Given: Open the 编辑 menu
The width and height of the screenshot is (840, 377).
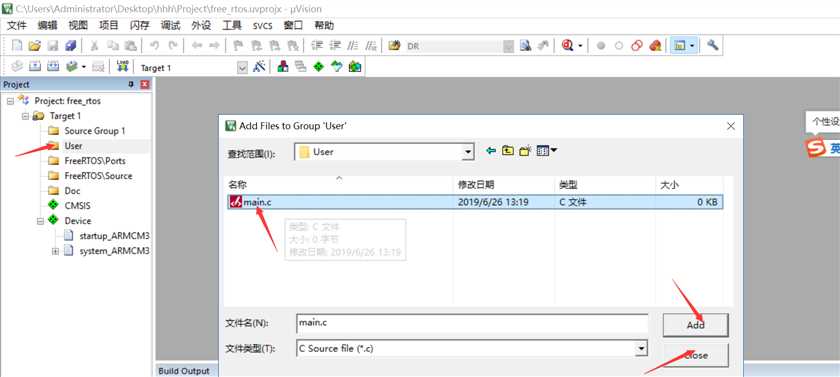Looking at the screenshot, I should pyautogui.click(x=47, y=25).
